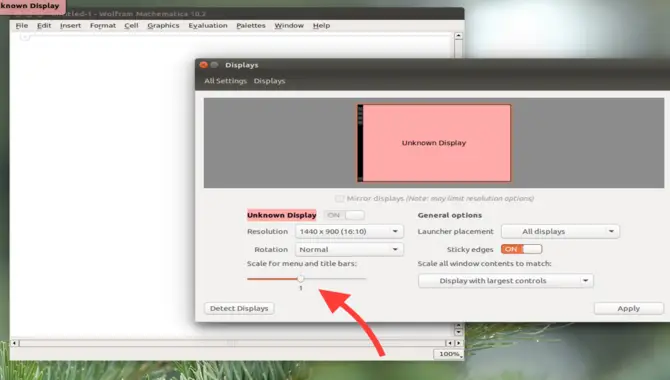Click the horizontal scrollbar right arrow
The width and height of the screenshot is (670, 380).
pyautogui.click(x=458, y=343)
